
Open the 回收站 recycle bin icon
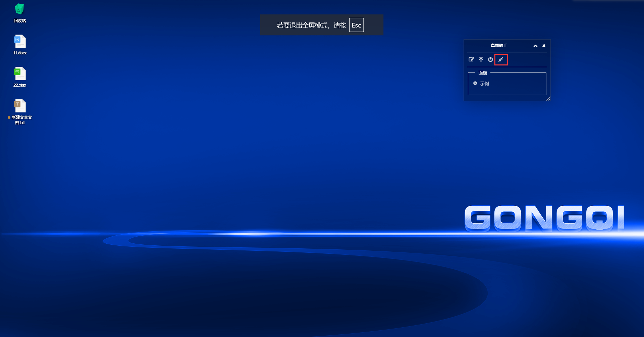tap(19, 9)
